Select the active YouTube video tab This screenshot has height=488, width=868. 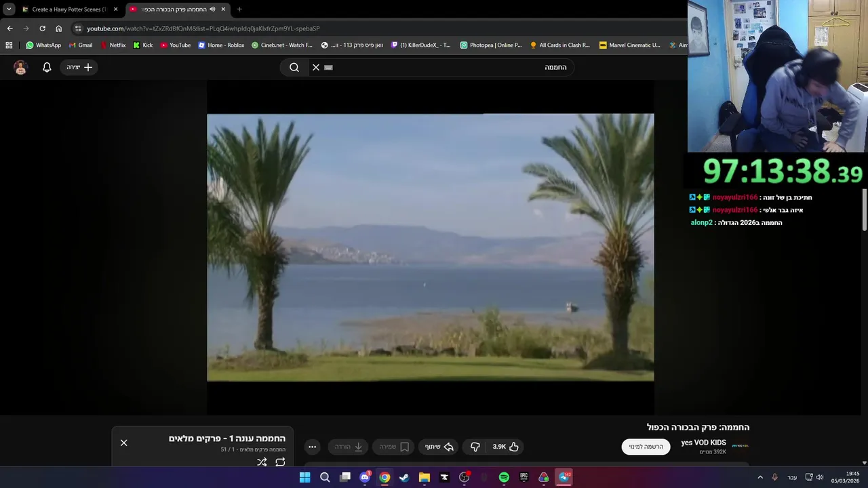[178, 9]
